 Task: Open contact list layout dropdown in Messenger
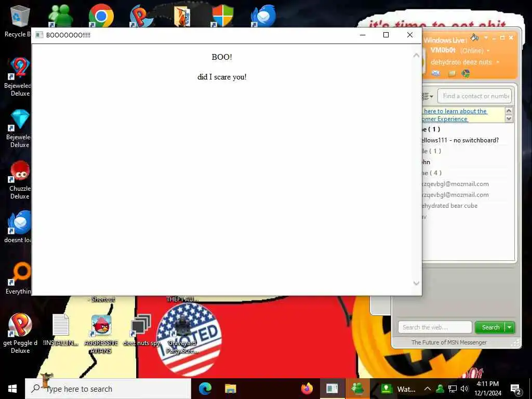coord(428,96)
